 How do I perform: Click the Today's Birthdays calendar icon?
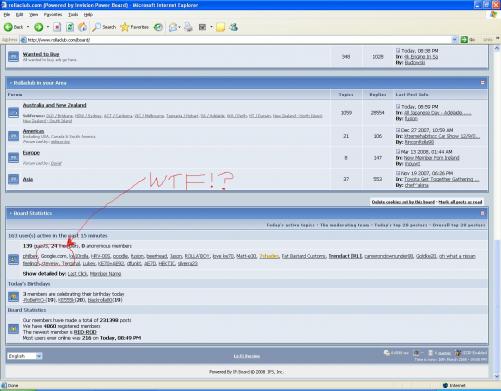point(13,296)
